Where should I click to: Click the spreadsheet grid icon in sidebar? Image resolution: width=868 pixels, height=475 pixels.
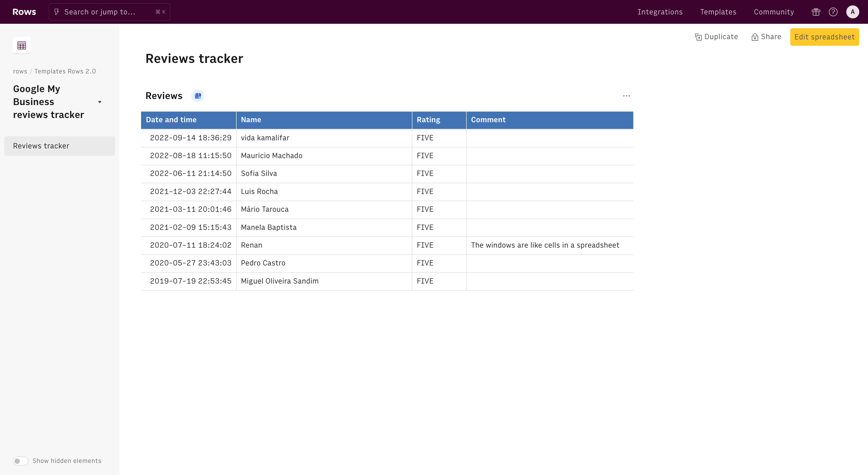click(22, 45)
